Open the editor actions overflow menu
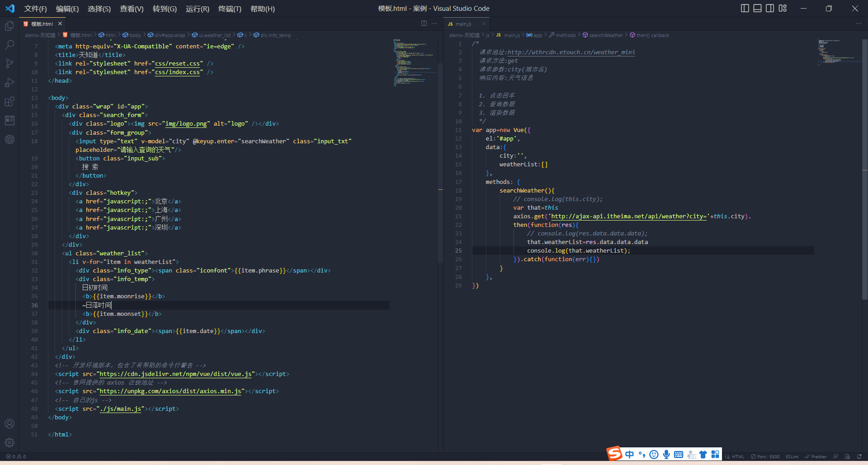 (434, 23)
